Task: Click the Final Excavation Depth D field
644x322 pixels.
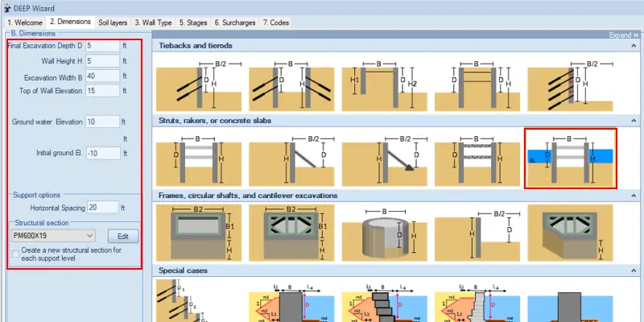Action: [x=103, y=46]
